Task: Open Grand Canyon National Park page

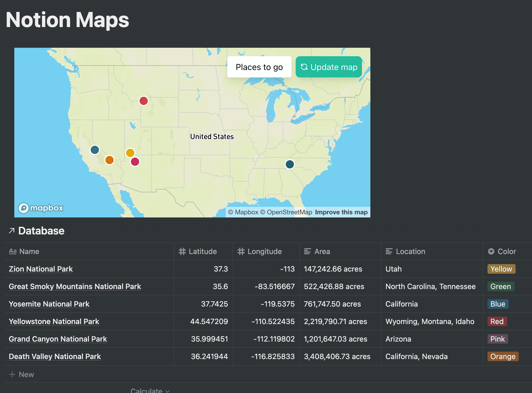Action: click(x=58, y=339)
